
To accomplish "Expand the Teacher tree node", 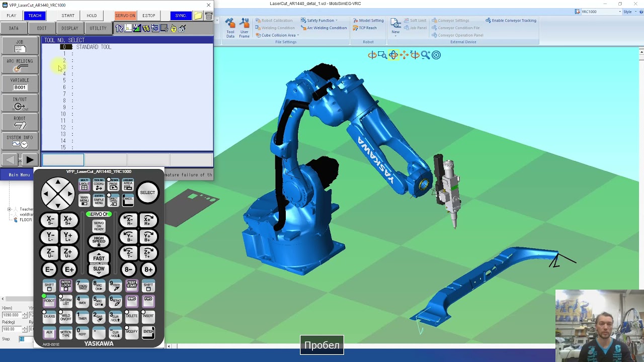I will tap(10, 209).
